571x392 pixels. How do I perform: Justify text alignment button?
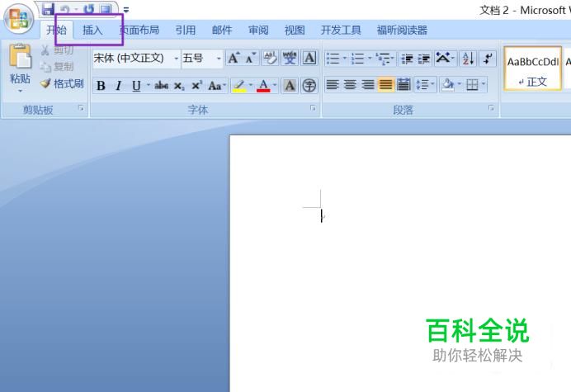pos(385,84)
